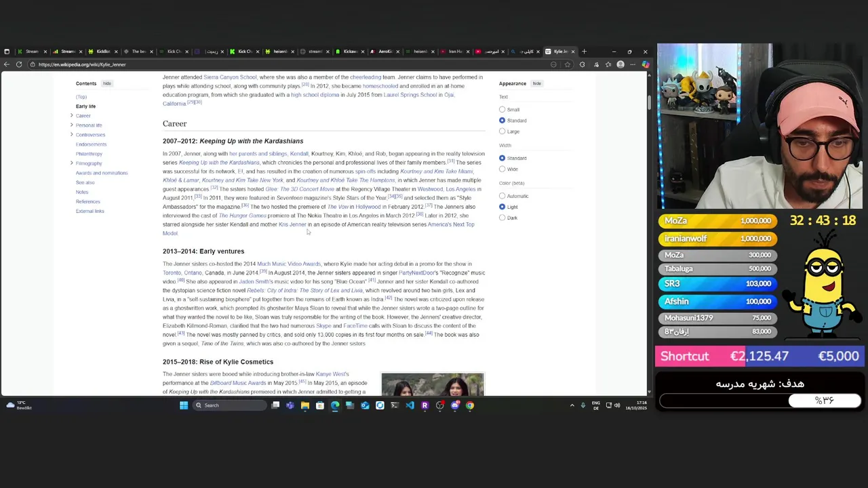The image size is (868, 488).
Task: Go to Philanthropy in contents
Action: 89,154
